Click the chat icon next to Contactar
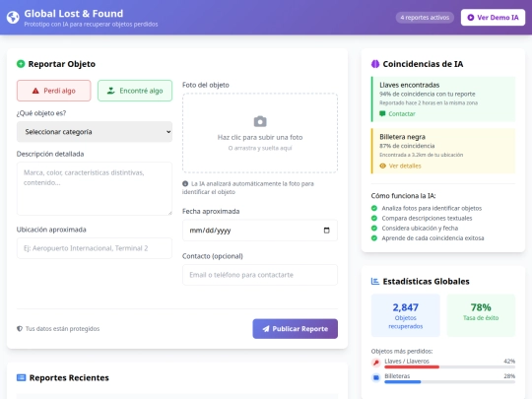Viewport: 532px width, 399px height. (382, 113)
